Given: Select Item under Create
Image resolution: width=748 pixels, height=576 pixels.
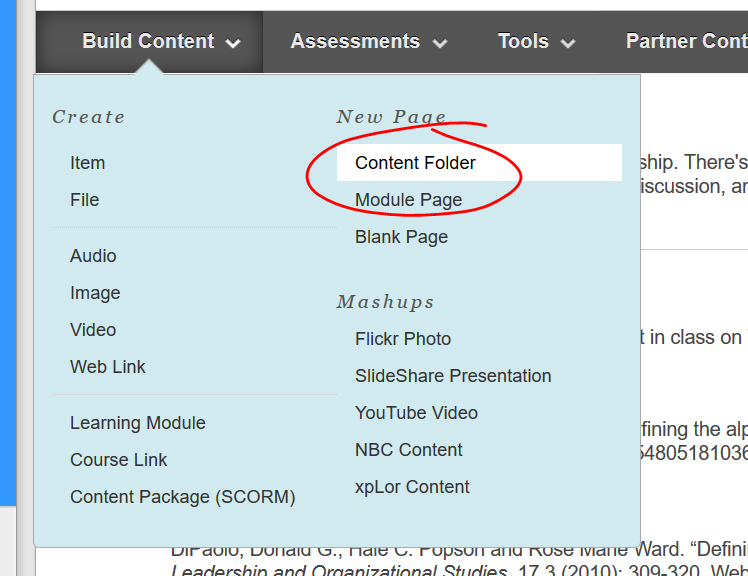Looking at the screenshot, I should (x=88, y=163).
